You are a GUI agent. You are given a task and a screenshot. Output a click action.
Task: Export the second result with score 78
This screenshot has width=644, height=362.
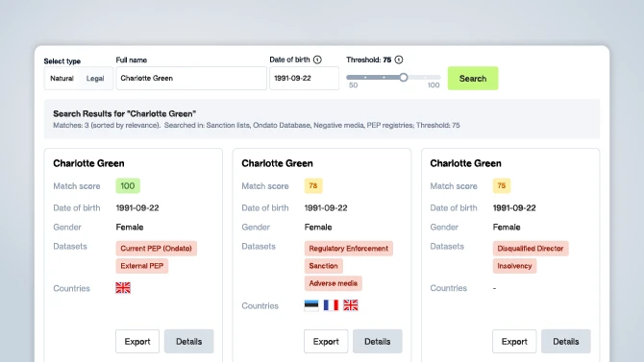click(326, 342)
